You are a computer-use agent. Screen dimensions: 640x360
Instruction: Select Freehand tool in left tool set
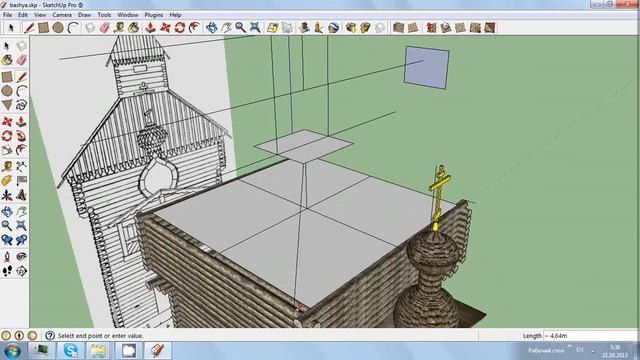21,105
